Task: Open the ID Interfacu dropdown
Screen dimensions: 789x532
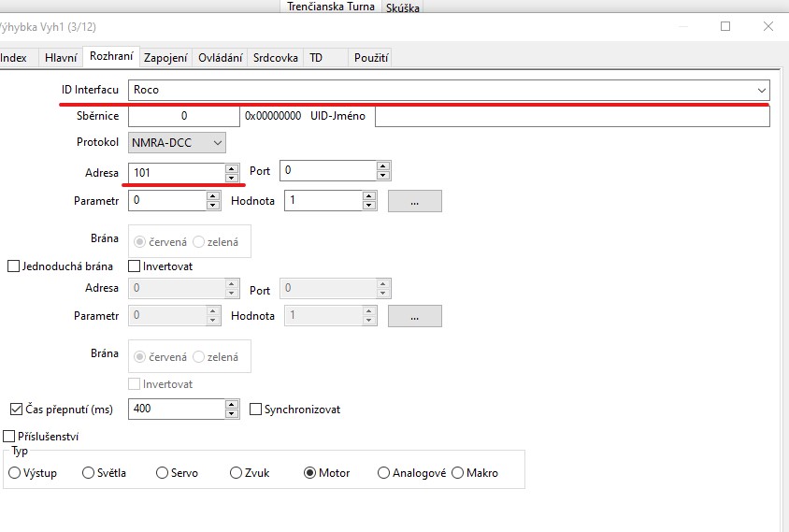Action: (x=761, y=90)
